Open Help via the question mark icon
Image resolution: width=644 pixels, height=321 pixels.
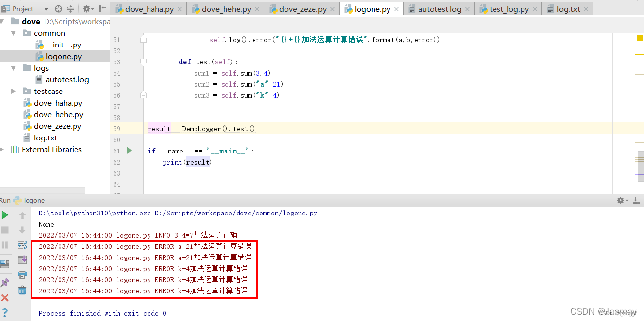[5, 313]
